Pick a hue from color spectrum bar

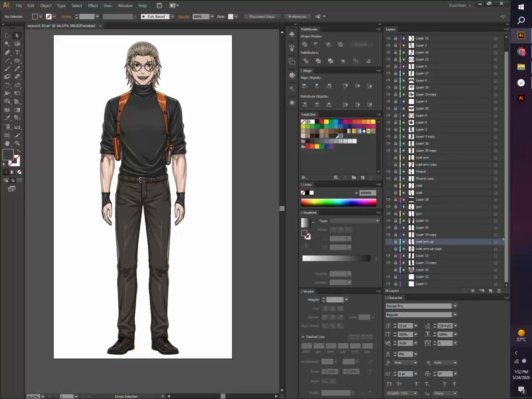click(339, 203)
